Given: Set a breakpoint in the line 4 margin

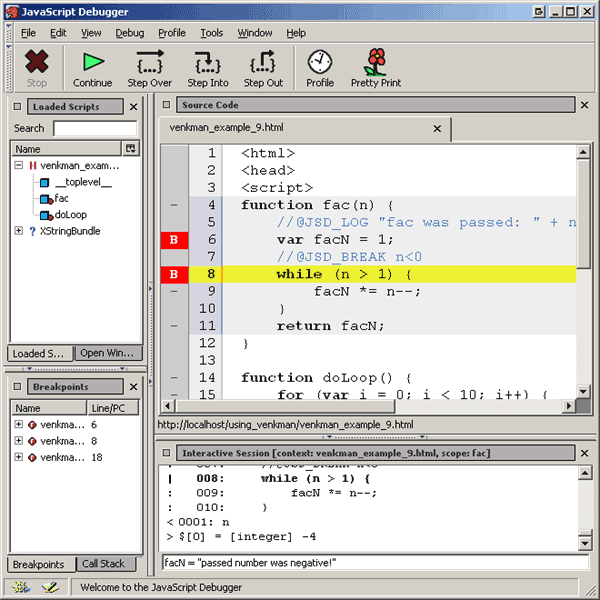Looking at the screenshot, I should [x=174, y=205].
